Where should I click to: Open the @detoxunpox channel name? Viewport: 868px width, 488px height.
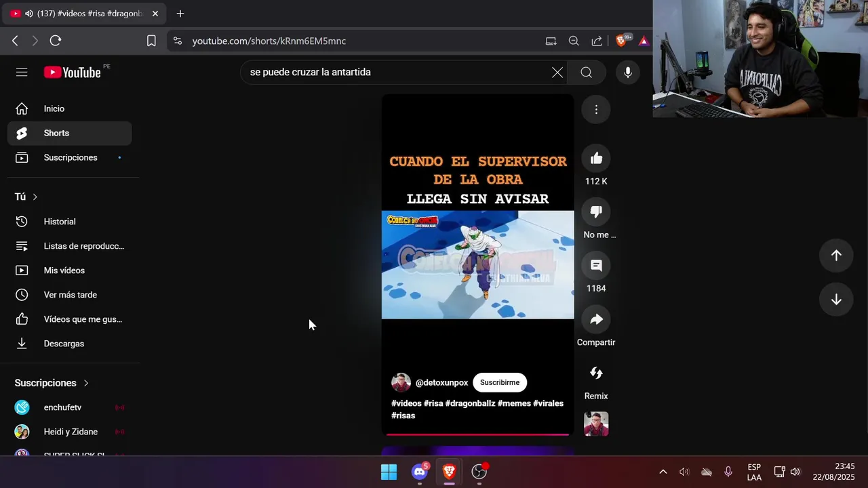tap(441, 382)
